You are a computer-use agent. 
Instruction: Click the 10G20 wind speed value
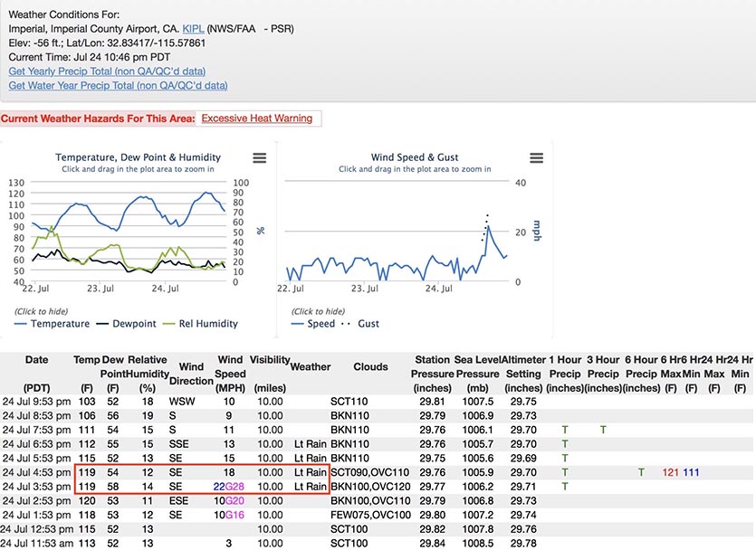(228, 501)
